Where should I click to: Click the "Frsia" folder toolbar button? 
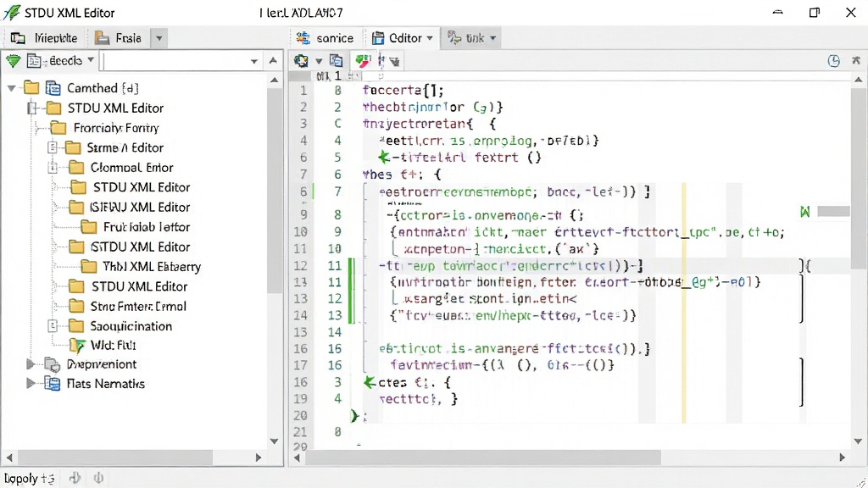tap(118, 38)
